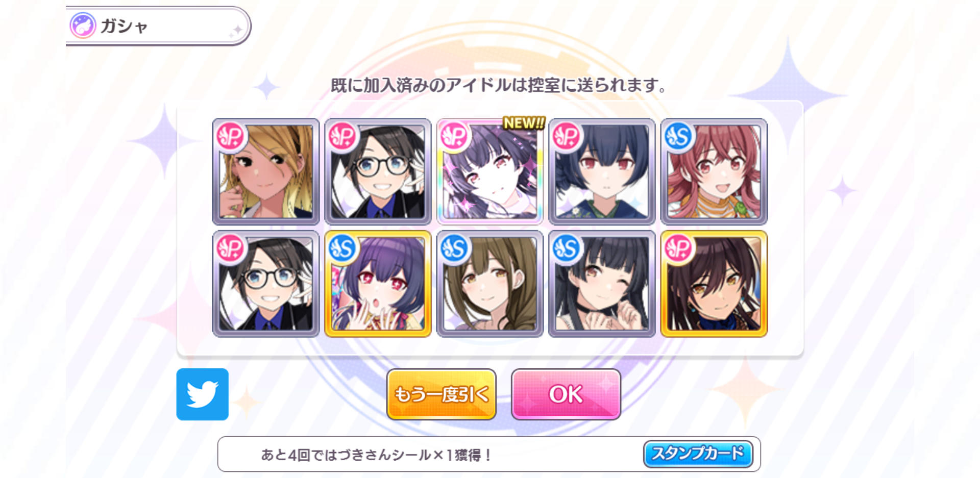The height and width of the screenshot is (478, 980).
Task: Select the blonde tanned idol card
Action: click(x=265, y=171)
